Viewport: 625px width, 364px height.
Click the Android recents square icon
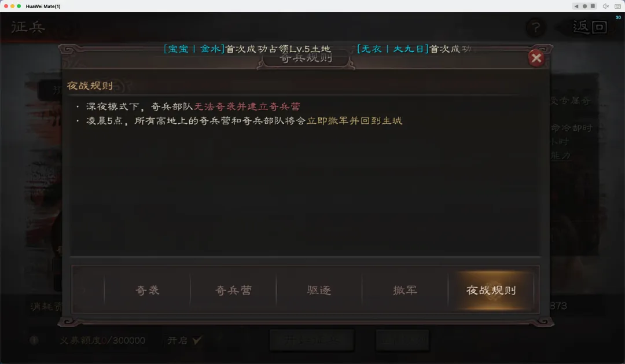tap(593, 6)
